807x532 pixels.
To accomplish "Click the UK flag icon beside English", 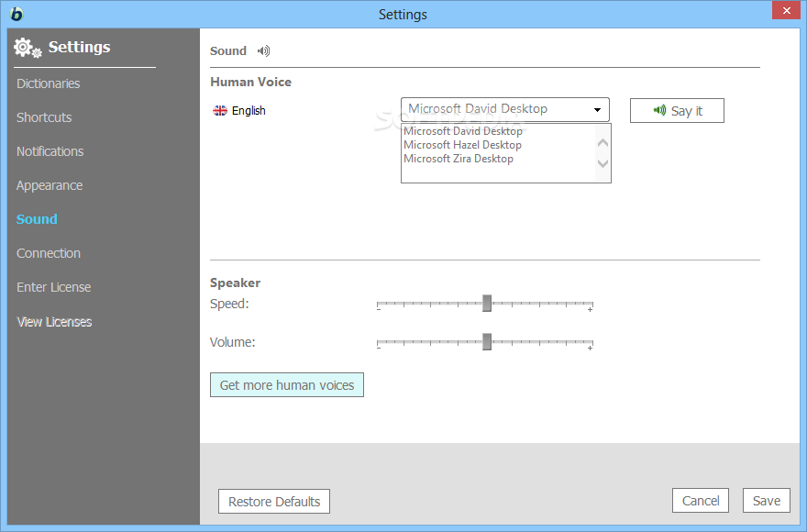I will [220, 110].
